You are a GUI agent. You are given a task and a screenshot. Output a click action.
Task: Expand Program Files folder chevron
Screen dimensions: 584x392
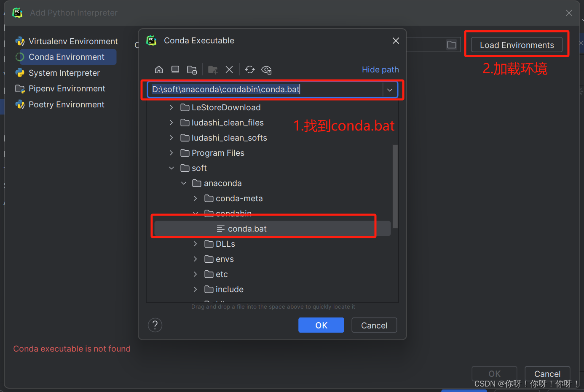[171, 153]
